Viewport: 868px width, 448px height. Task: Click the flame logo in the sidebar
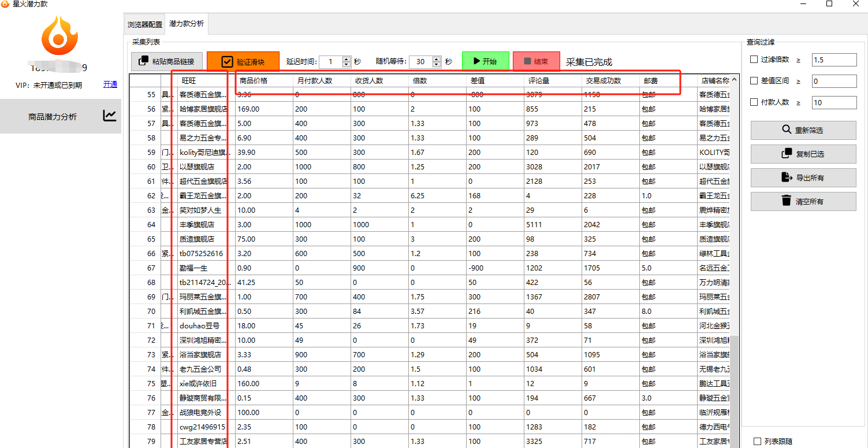[x=59, y=35]
